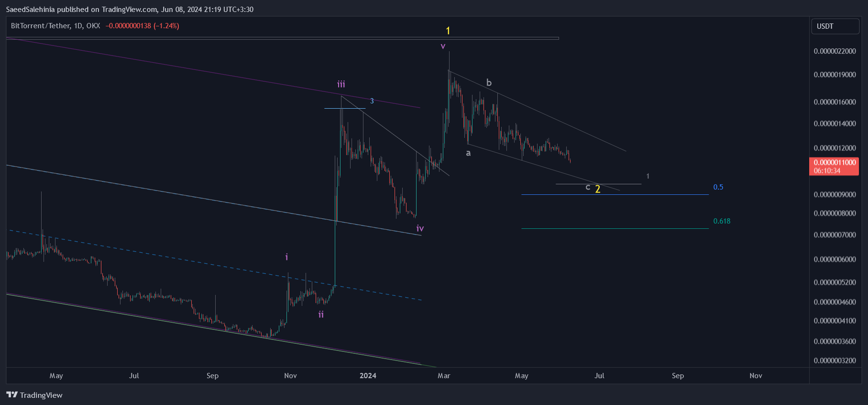Select the purple wave ii label
Viewport: 868px width, 405px height.
pos(321,315)
